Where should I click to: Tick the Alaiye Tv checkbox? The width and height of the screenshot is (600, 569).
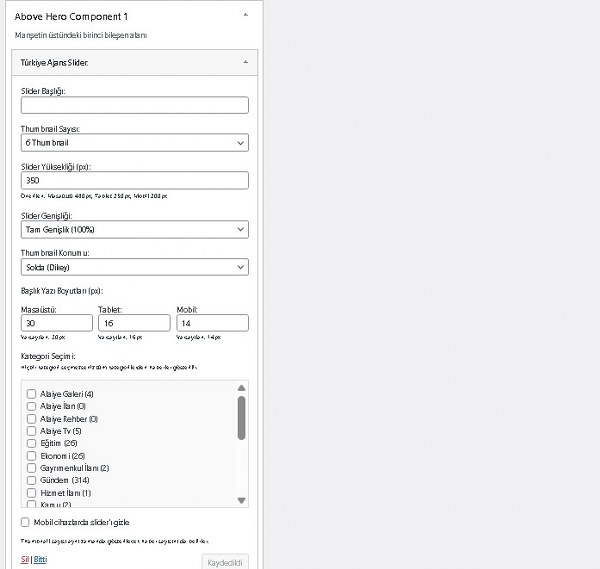[x=32, y=431]
